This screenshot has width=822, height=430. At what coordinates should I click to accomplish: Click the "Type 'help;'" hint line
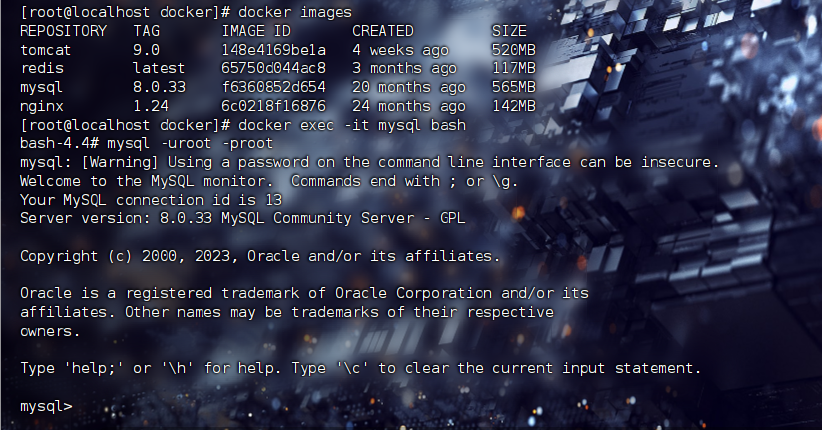coord(361,368)
